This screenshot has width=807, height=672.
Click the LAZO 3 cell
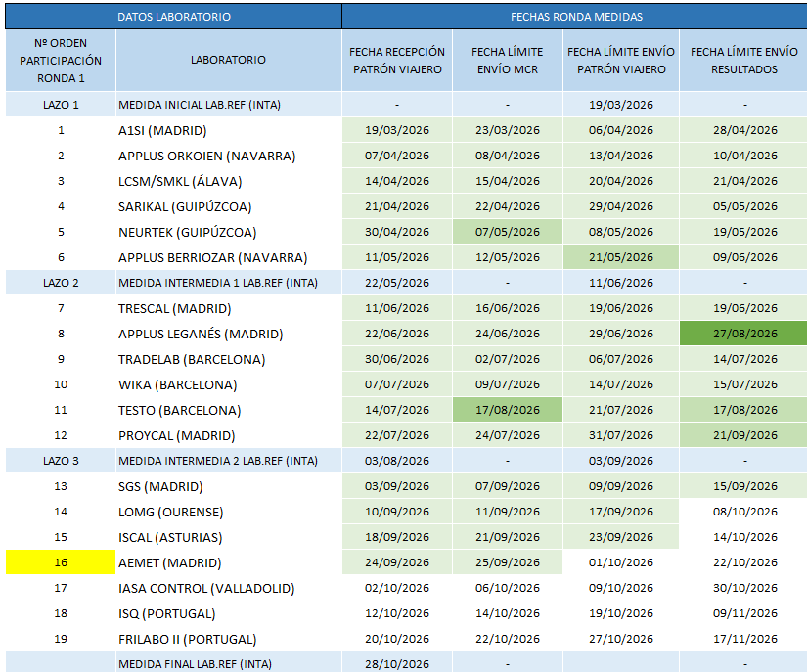pyautogui.click(x=61, y=461)
